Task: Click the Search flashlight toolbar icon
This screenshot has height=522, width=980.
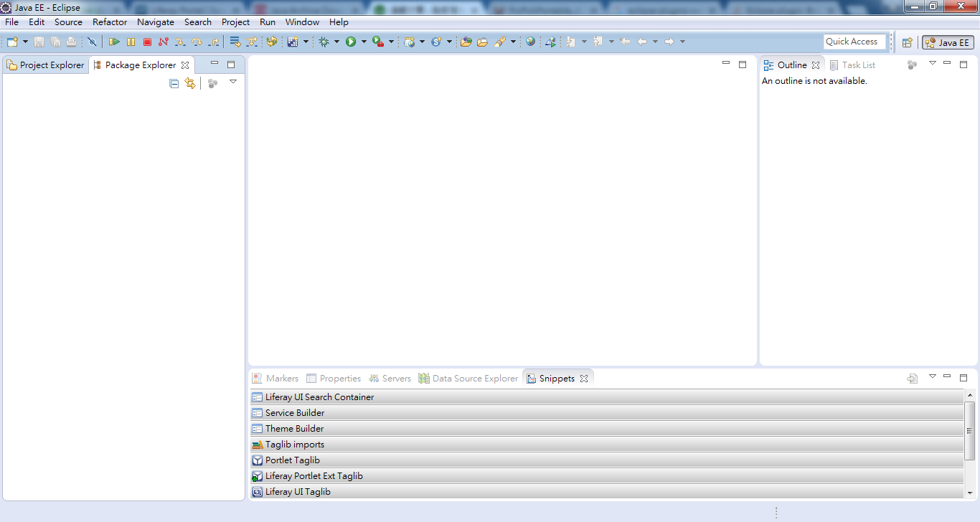Action: (x=500, y=42)
